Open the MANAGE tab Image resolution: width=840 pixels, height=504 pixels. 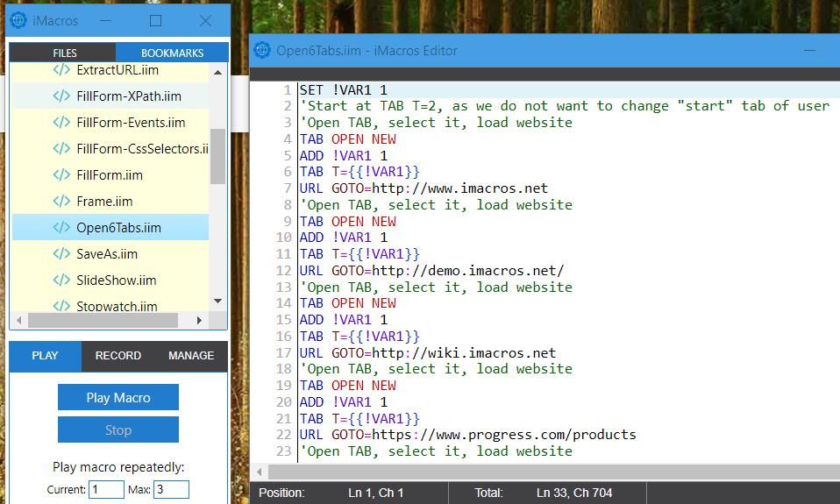pyautogui.click(x=190, y=356)
